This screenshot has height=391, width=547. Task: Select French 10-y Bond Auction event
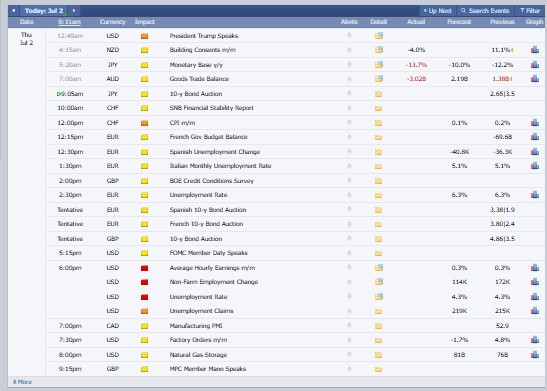(206, 224)
